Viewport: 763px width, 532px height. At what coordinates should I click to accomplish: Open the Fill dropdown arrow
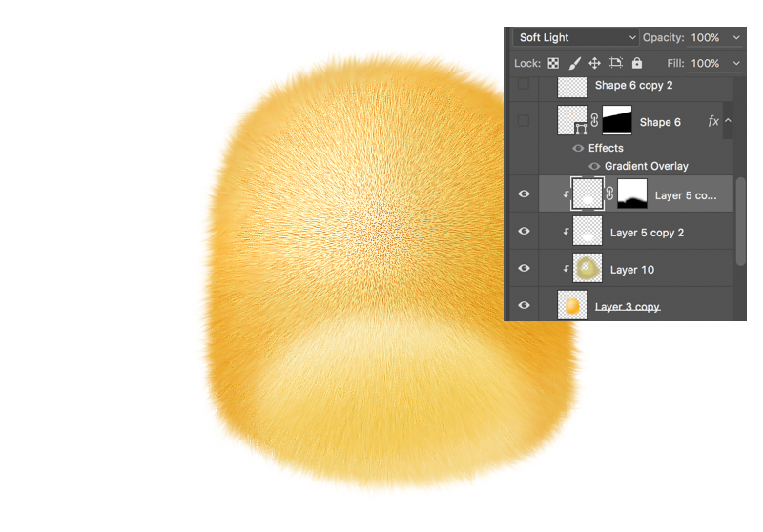[735, 63]
